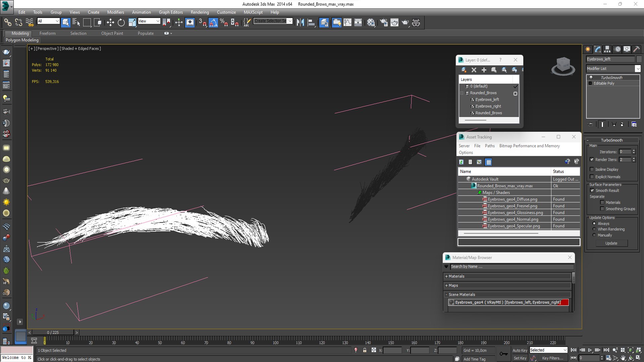Viewport: 644px width, 362px height.
Task: Click the Render Production teapot icon
Action: pos(405,22)
